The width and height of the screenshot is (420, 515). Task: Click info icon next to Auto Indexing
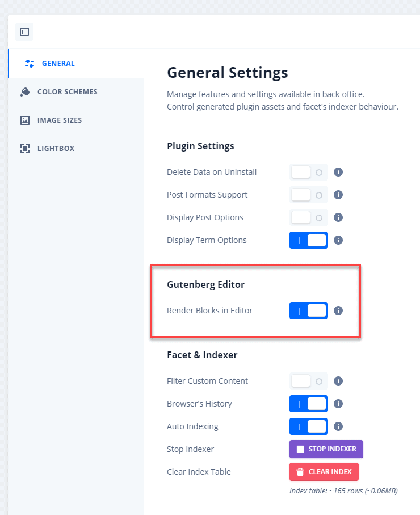point(338,426)
